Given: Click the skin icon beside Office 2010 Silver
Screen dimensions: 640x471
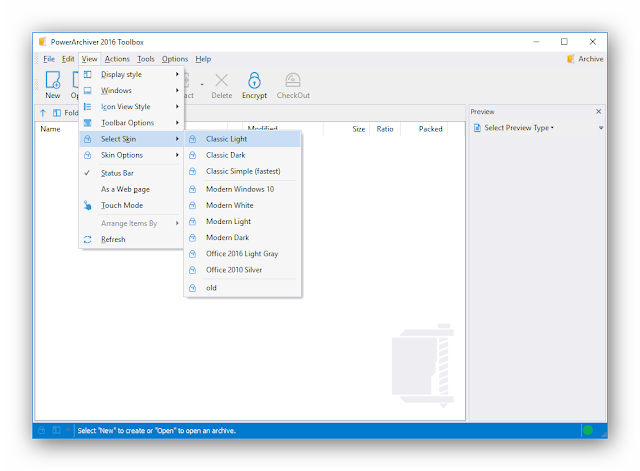Looking at the screenshot, I should (193, 270).
